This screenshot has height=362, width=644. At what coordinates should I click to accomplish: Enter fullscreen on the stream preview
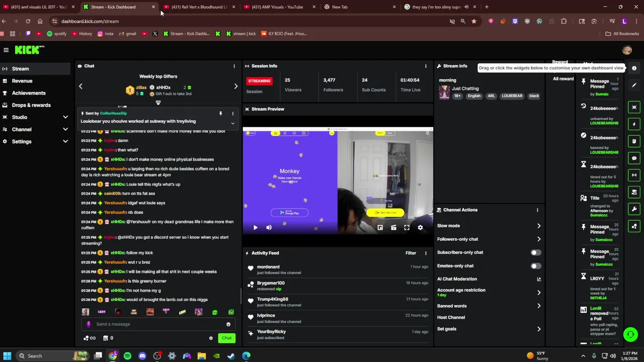(x=407, y=228)
